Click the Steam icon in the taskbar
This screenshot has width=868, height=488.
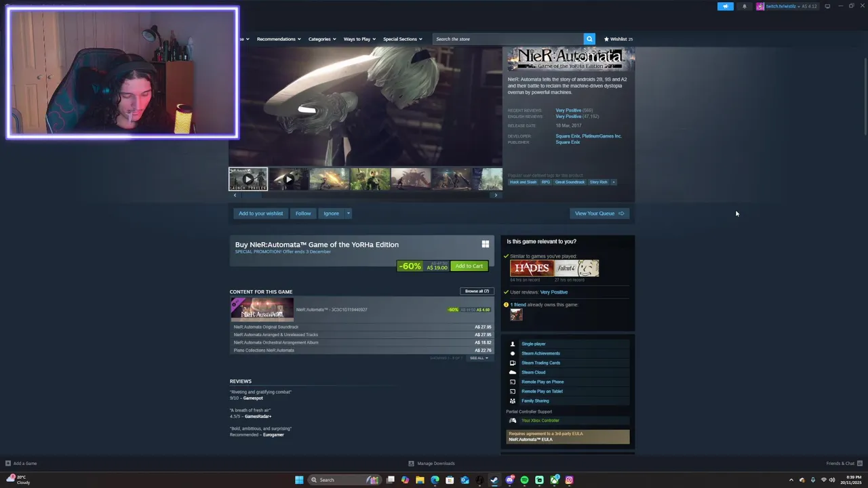(494, 480)
